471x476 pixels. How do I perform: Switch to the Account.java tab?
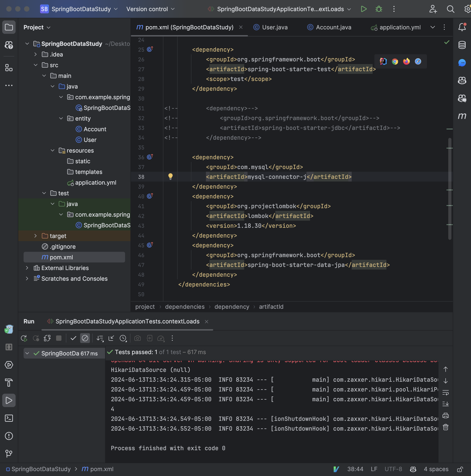pos(334,27)
